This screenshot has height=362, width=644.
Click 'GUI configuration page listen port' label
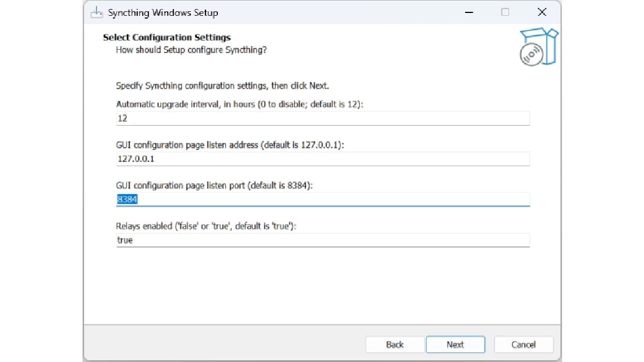click(x=214, y=186)
